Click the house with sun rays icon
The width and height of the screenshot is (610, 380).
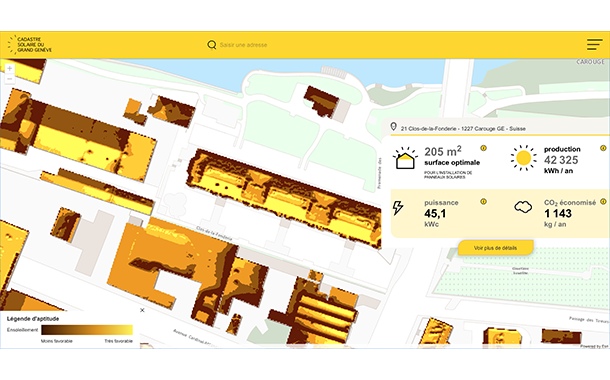click(405, 158)
